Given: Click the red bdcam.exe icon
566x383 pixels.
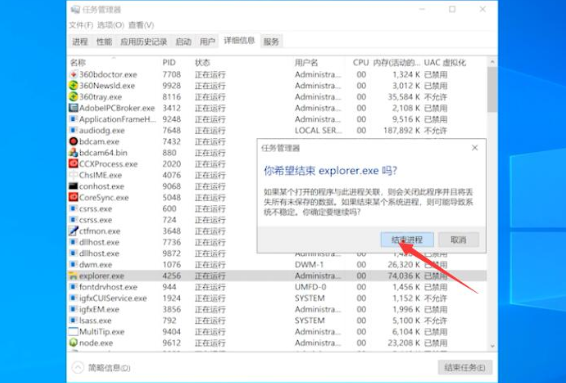Looking at the screenshot, I should point(73,142).
